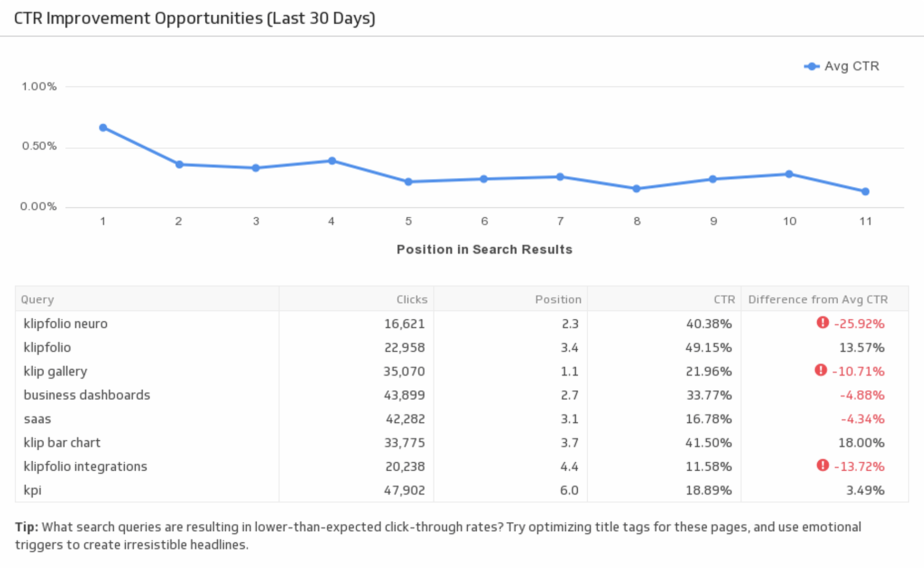Click the kpi query row
Image resolution: width=924 pixels, height=568 pixels.
33,490
